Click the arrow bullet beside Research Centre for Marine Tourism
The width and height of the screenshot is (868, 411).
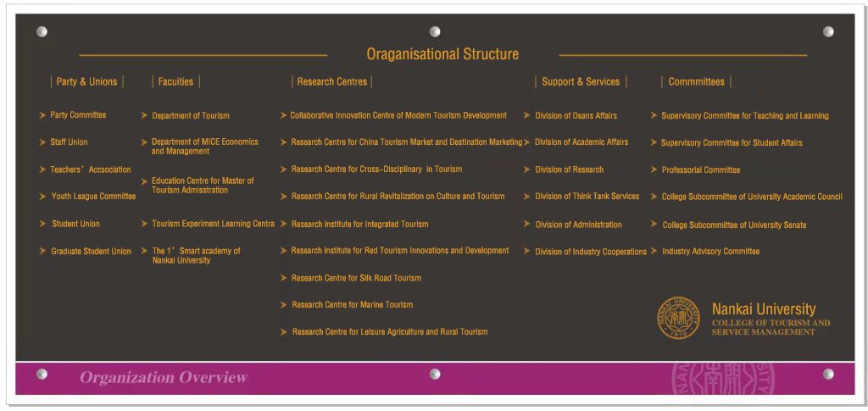pyautogui.click(x=283, y=305)
